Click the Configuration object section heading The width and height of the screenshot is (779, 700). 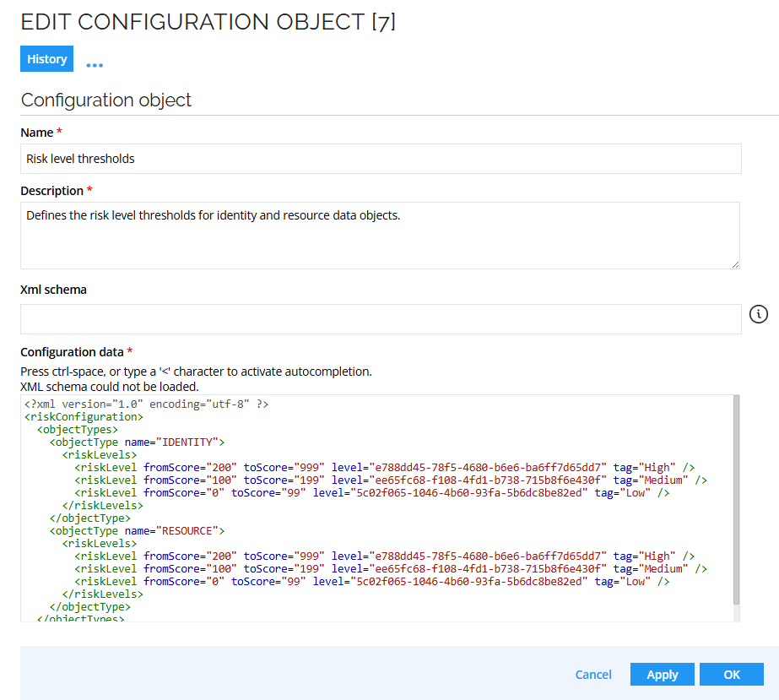(x=106, y=100)
